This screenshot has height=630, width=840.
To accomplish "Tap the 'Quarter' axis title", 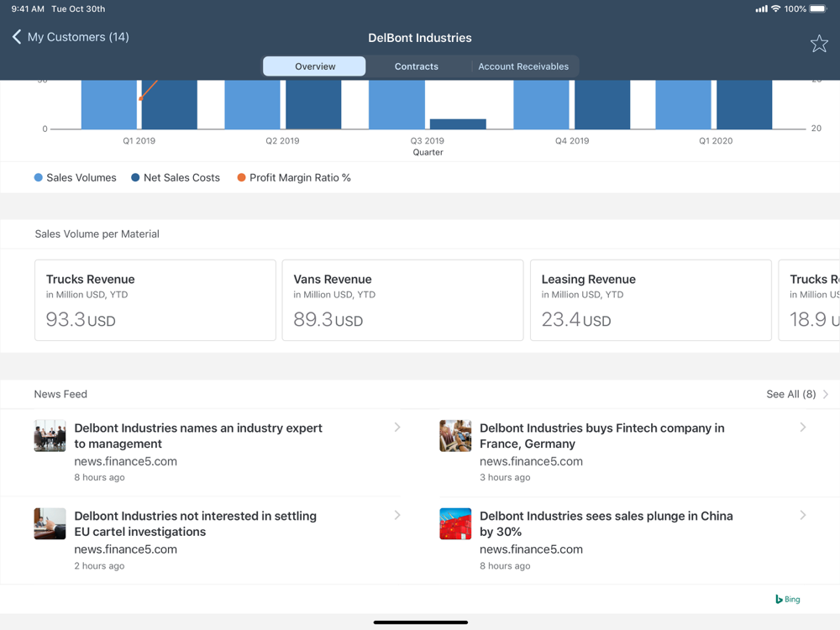I will (x=428, y=153).
